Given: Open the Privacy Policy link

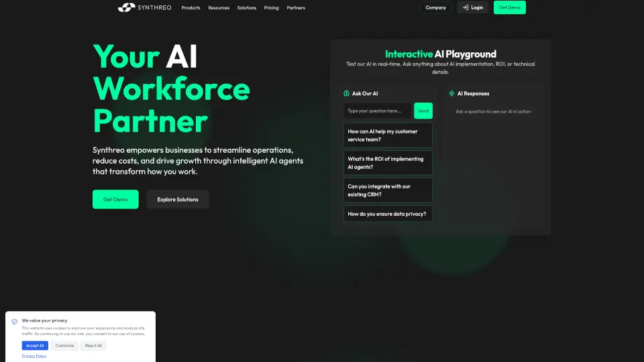Looking at the screenshot, I should point(34,356).
